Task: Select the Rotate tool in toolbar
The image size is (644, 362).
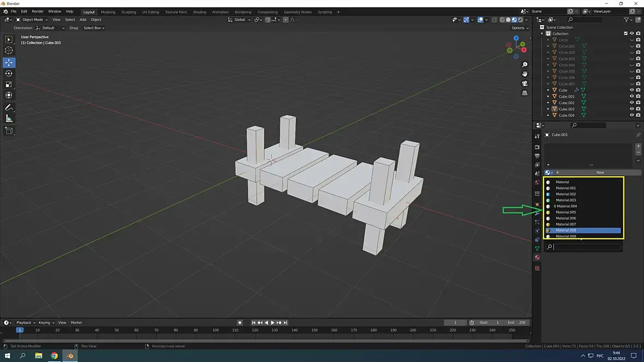Action: 9,74
